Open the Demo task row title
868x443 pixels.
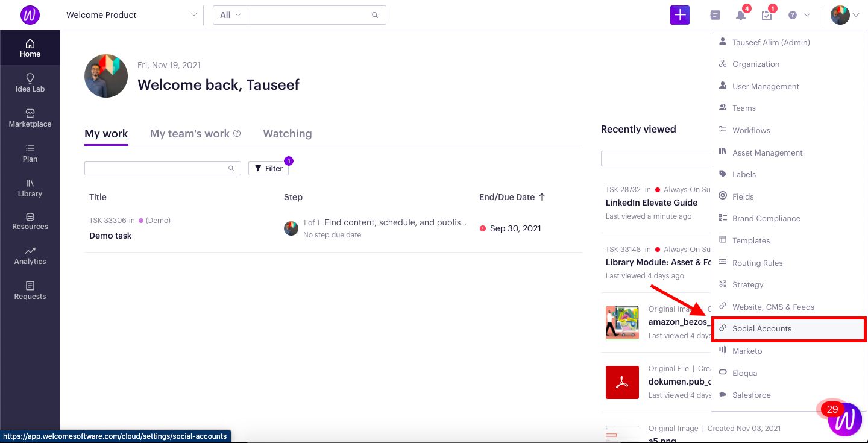tap(110, 236)
